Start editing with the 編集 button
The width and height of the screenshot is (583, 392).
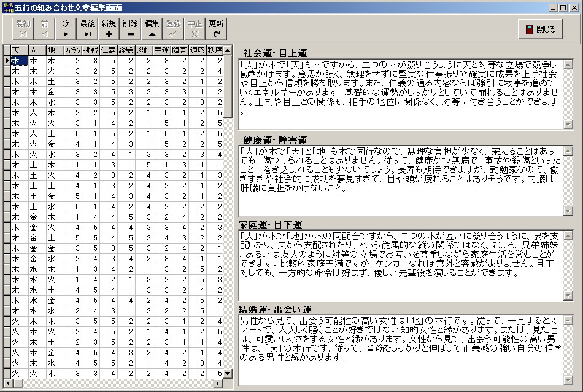(152, 29)
